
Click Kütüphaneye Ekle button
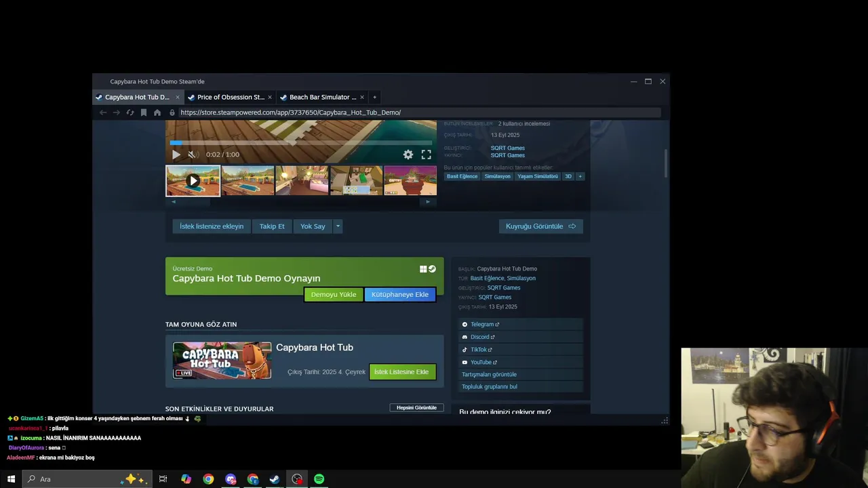tap(400, 295)
